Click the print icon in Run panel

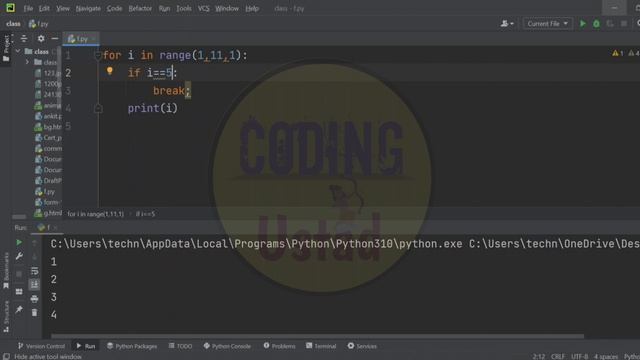[x=34, y=299]
